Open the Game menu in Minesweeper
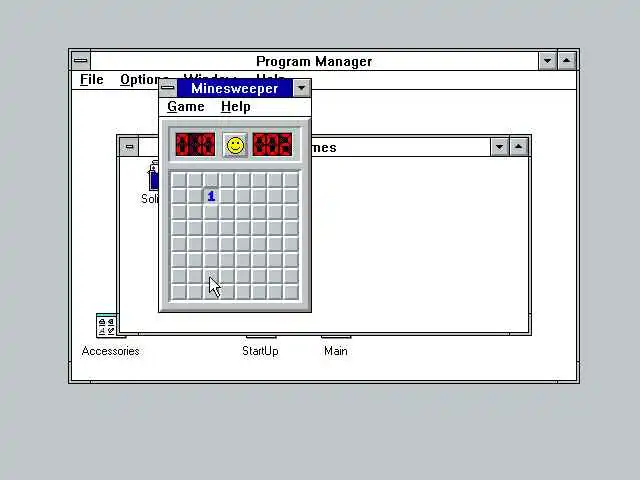This screenshot has height=480, width=640. (186, 107)
